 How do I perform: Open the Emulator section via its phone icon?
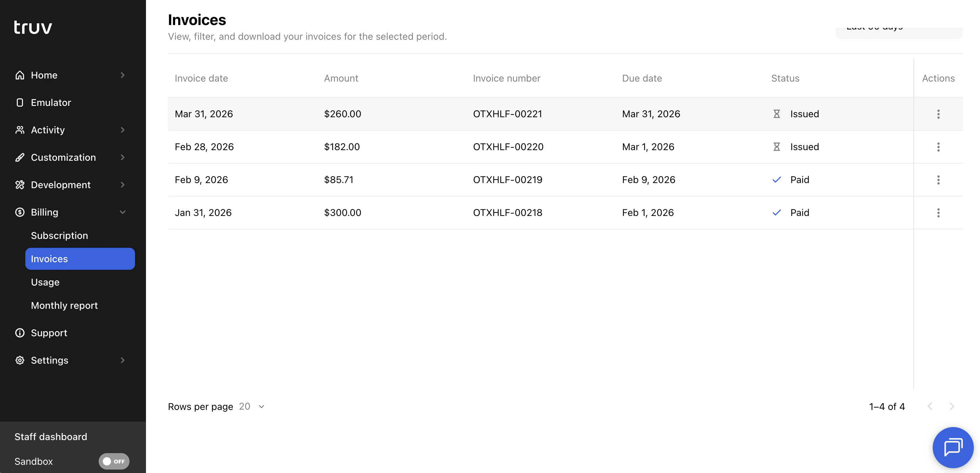(x=20, y=102)
